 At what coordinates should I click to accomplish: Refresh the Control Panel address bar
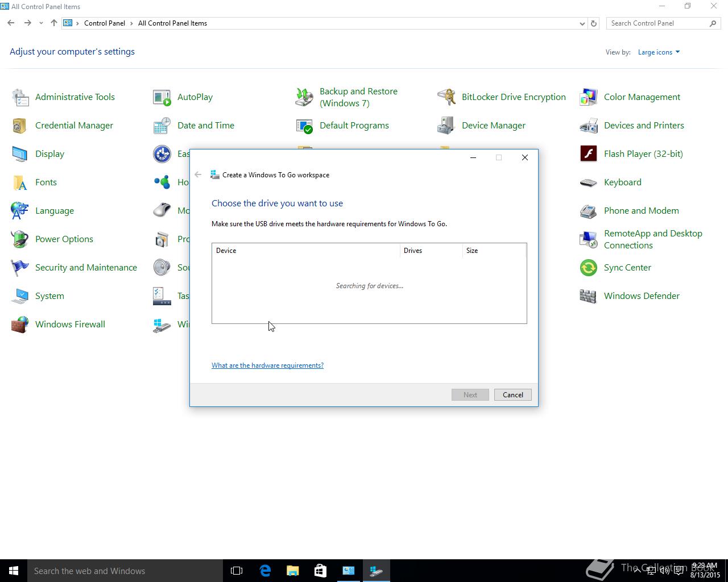(x=594, y=23)
